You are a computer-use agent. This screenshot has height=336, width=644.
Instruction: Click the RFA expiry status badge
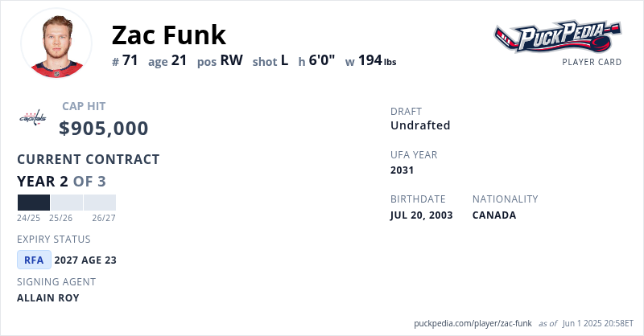34,260
